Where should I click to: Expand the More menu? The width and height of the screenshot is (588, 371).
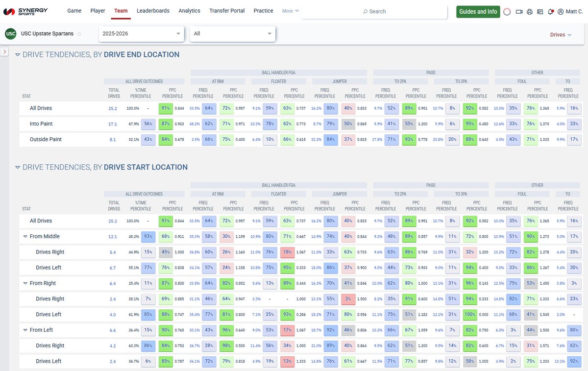pos(290,11)
